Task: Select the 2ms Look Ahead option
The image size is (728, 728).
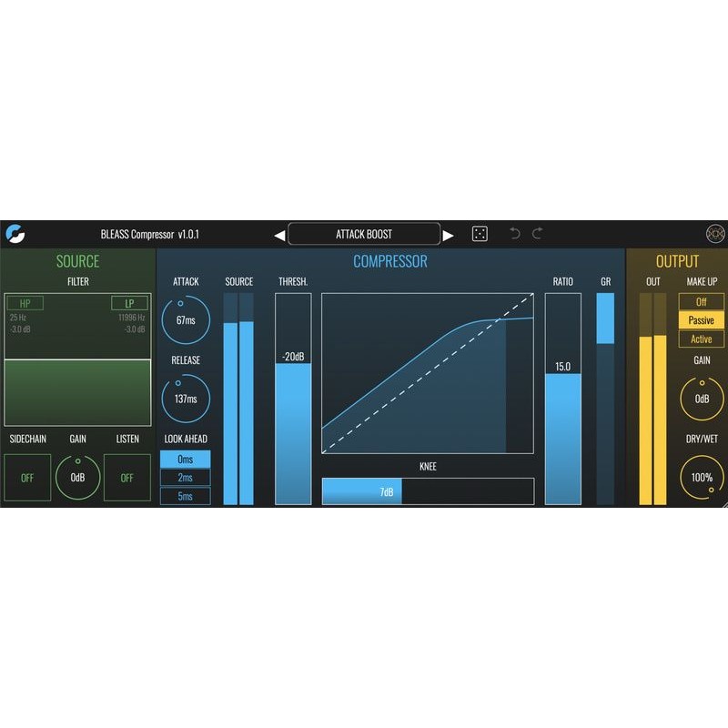Action: coord(186,477)
